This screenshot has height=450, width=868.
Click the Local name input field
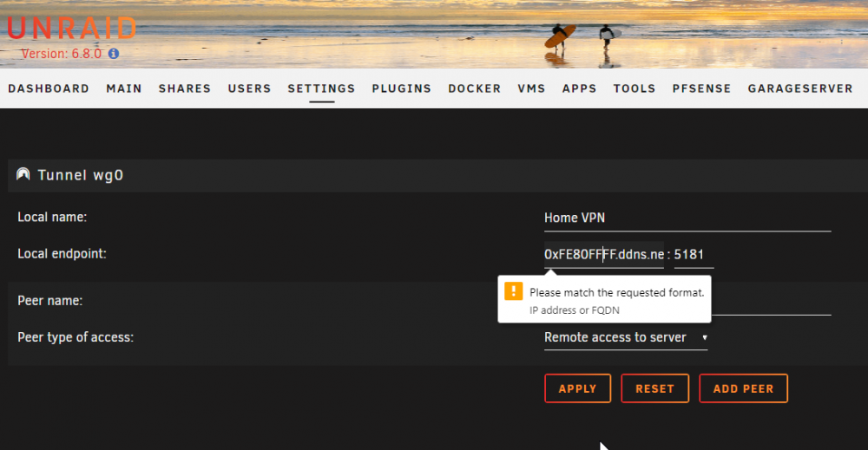pyautogui.click(x=687, y=218)
